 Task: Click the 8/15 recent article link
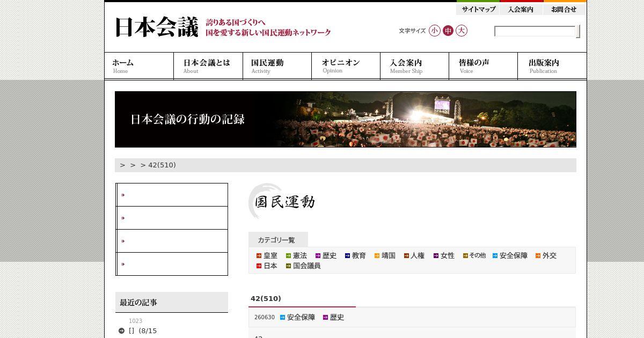[143, 331]
